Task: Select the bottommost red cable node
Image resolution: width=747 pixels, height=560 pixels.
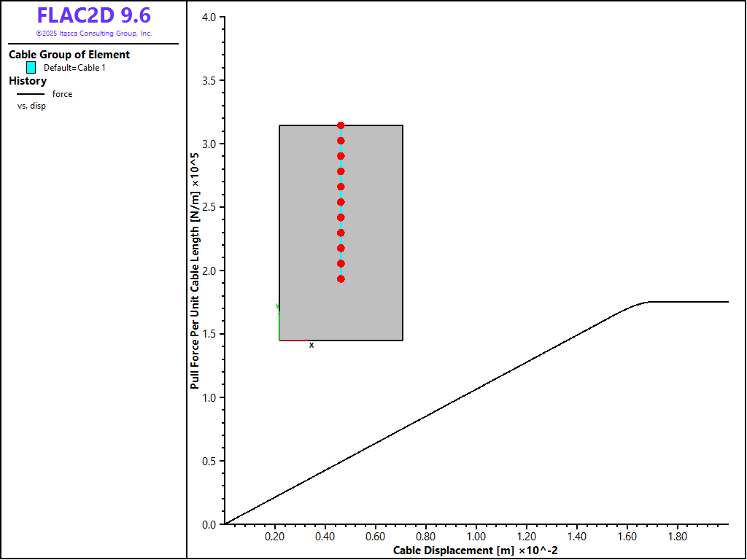Action: pyautogui.click(x=341, y=279)
